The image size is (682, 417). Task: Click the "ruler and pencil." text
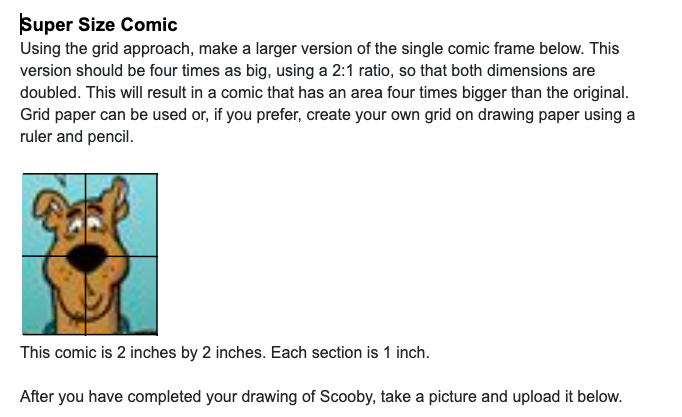pyautogui.click(x=77, y=137)
